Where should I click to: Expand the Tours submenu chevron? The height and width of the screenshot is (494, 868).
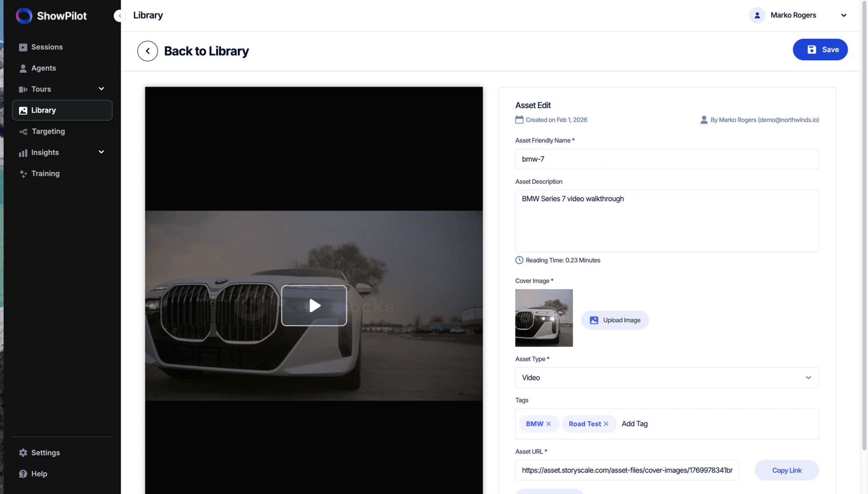(x=101, y=89)
